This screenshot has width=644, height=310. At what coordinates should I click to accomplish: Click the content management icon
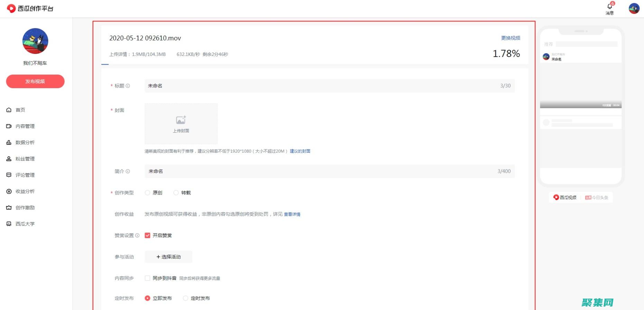click(x=9, y=126)
